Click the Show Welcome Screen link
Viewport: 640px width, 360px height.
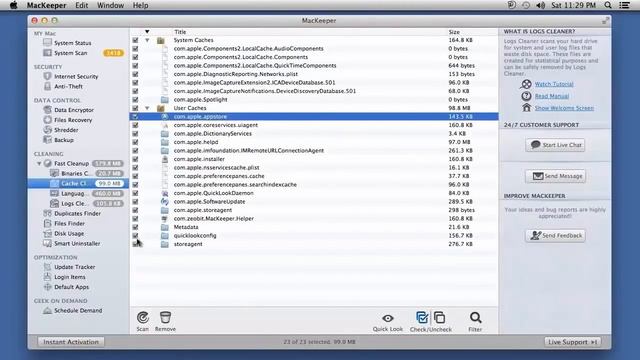564,108
